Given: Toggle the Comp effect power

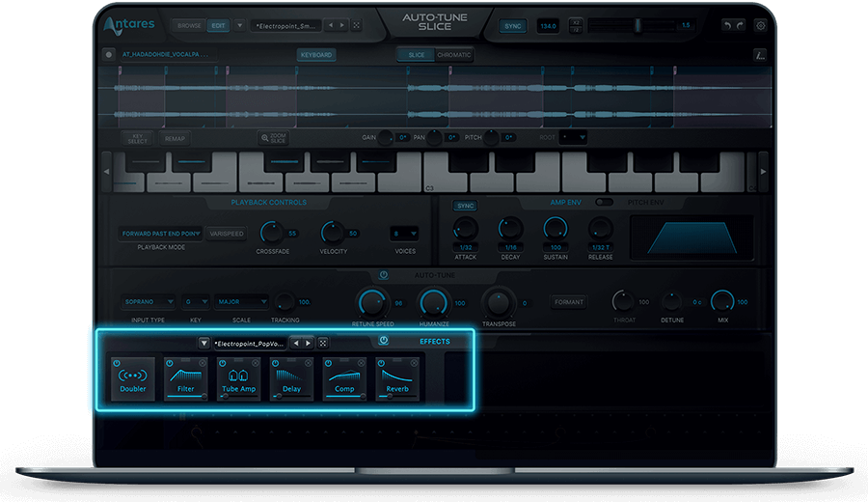Looking at the screenshot, I should 328,364.
